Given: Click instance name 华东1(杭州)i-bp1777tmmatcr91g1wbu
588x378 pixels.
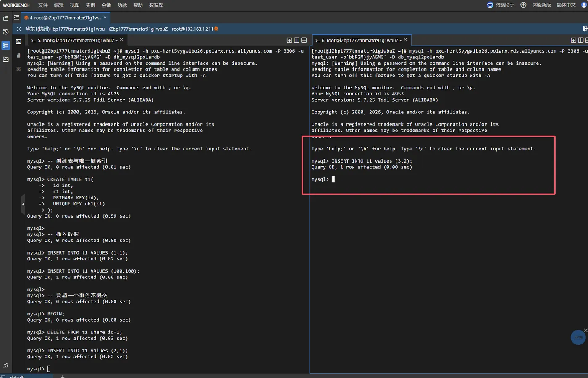Looking at the screenshot, I should pyautogui.click(x=65, y=29).
